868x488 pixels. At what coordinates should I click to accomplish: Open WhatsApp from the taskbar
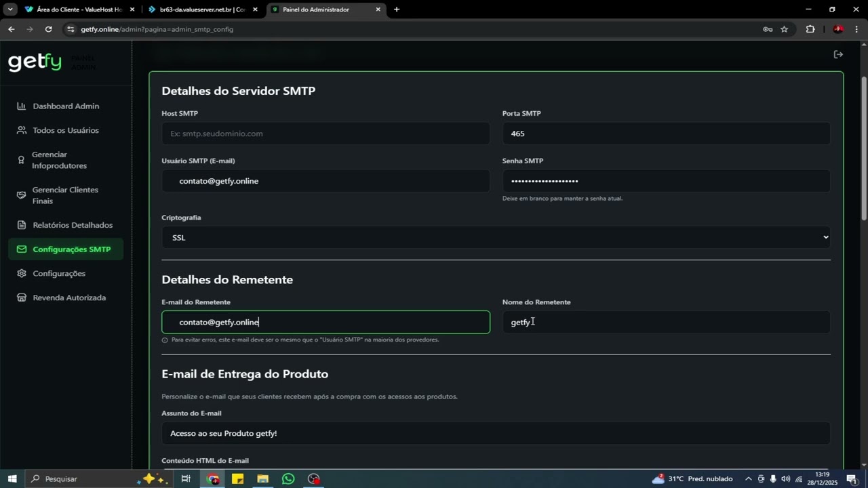(x=288, y=479)
